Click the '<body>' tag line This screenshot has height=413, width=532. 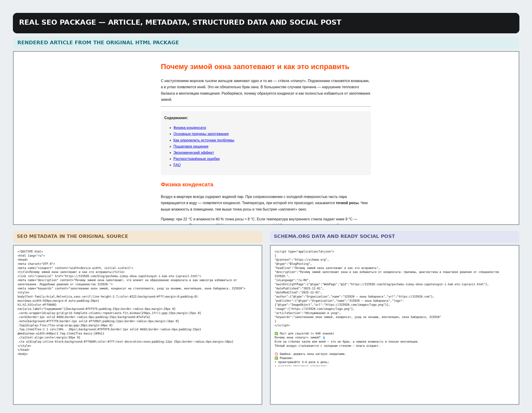pyautogui.click(x=23, y=354)
